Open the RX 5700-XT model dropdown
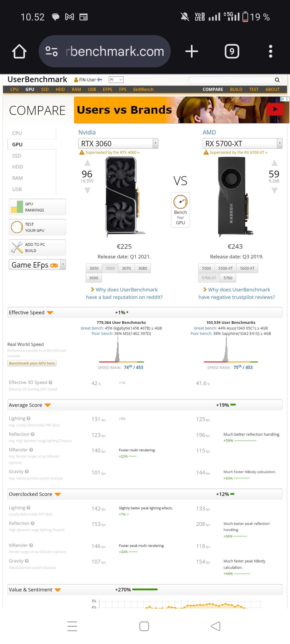Image resolution: width=290 pixels, height=644 pixels. (280, 143)
